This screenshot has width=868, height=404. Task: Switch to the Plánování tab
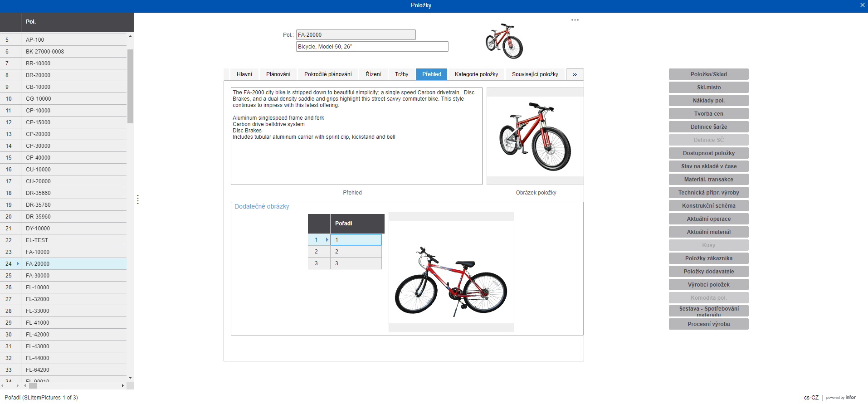coord(278,74)
